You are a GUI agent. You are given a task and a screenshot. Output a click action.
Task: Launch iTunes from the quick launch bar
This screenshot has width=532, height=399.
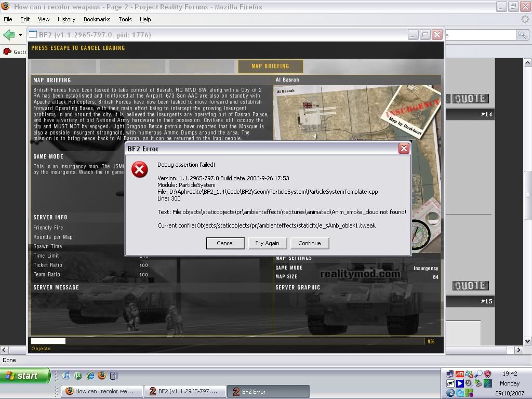tap(66, 375)
